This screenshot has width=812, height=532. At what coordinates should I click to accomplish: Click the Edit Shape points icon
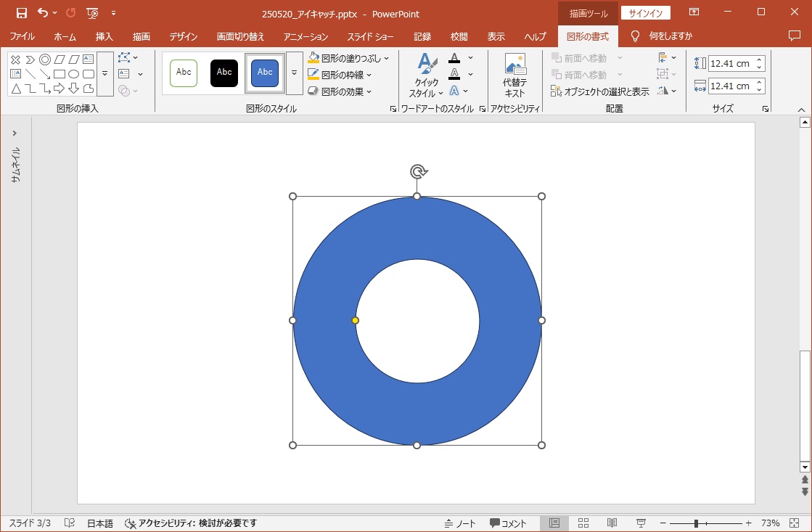[x=124, y=57]
